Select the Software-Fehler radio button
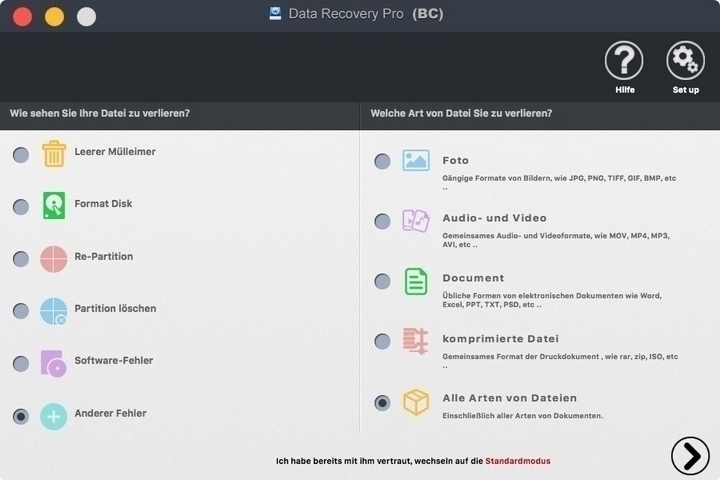 coord(21,363)
